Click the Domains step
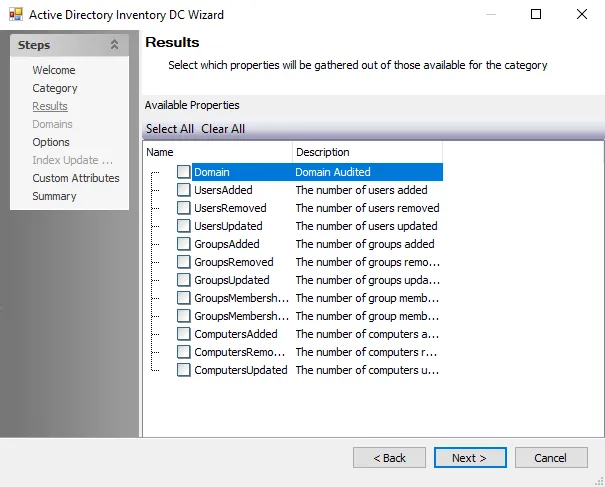The image size is (605, 487). coord(52,124)
